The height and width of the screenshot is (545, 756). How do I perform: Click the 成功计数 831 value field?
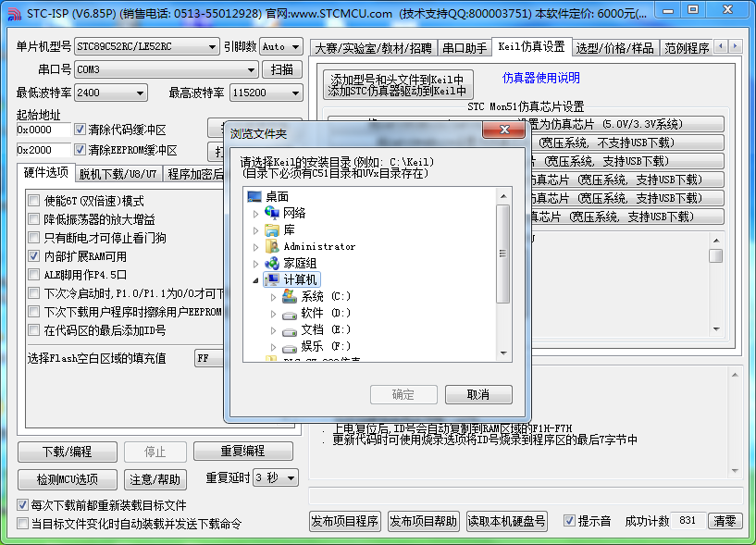pyautogui.click(x=688, y=521)
